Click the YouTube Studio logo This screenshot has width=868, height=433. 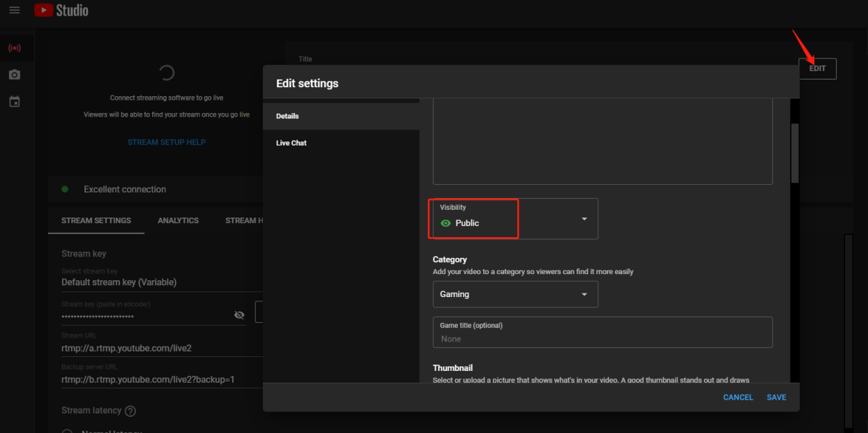pyautogui.click(x=61, y=10)
